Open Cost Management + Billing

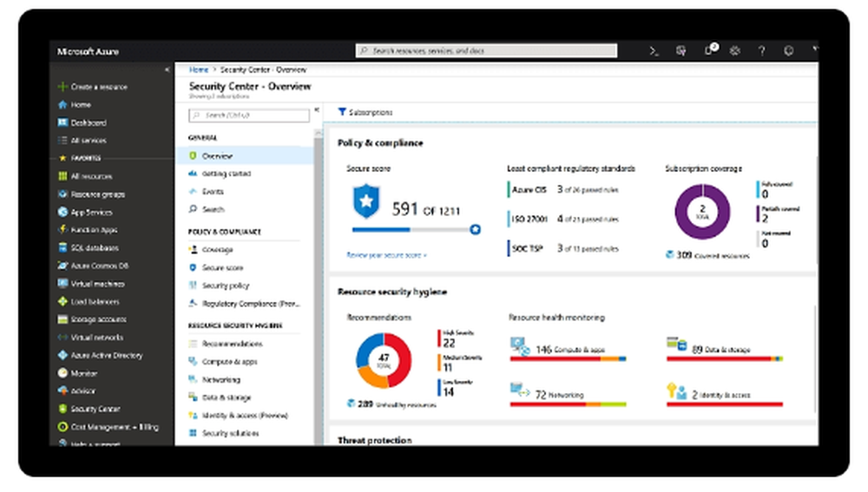[x=108, y=427]
